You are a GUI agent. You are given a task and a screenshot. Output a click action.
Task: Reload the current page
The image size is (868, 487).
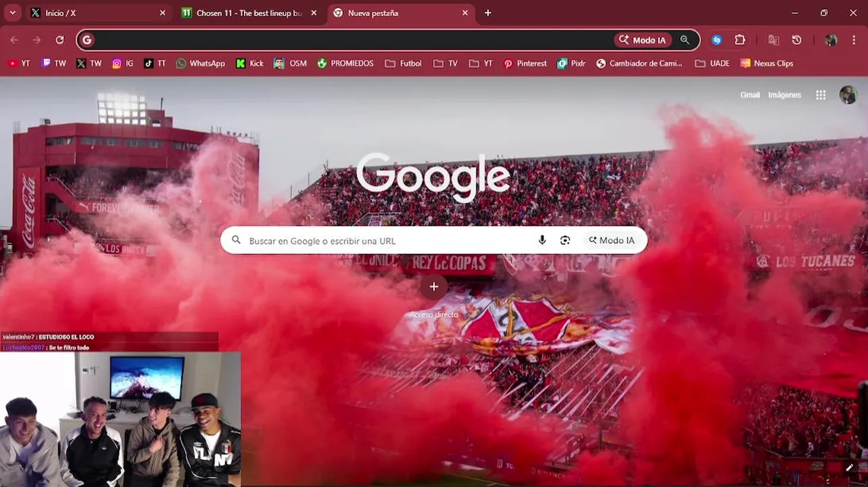pos(59,40)
